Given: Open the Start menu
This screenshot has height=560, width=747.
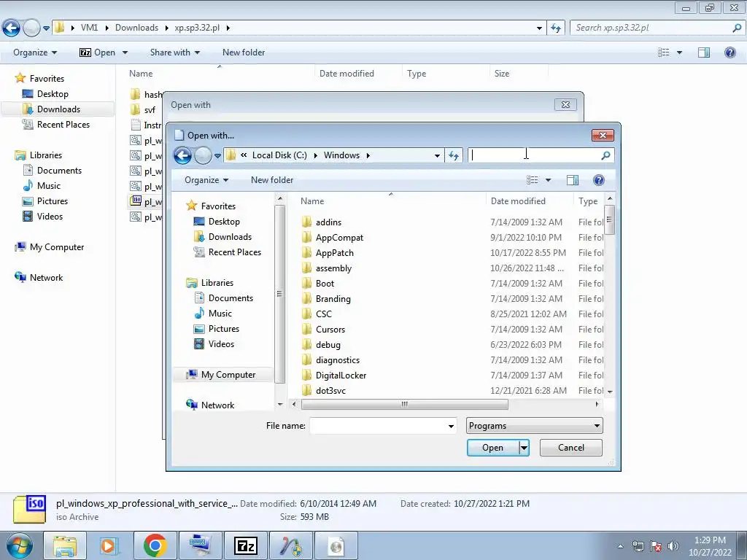Looking at the screenshot, I should click(19, 545).
